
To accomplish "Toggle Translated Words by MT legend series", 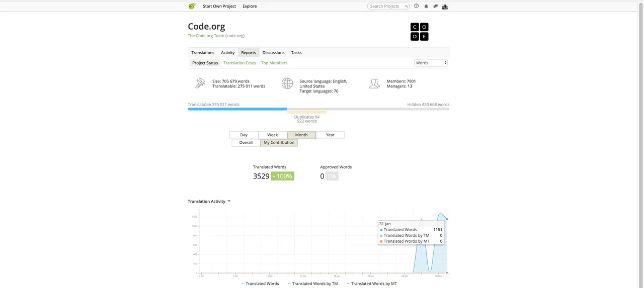I will coord(372,284).
